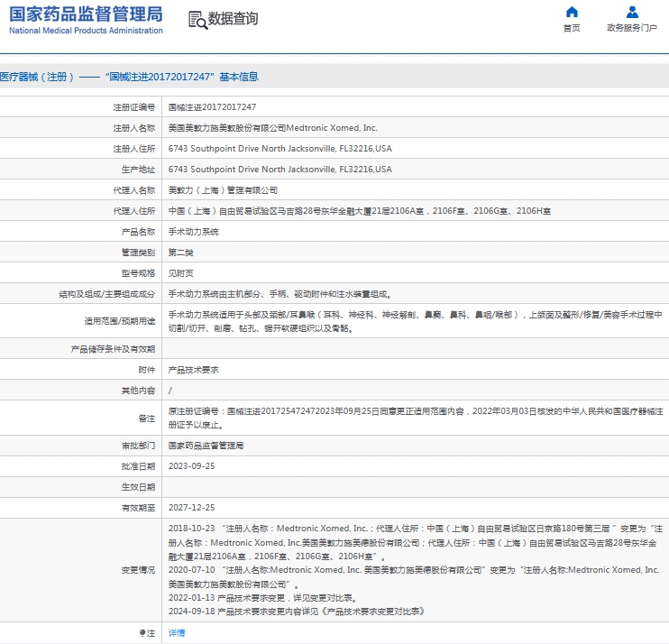
Task: Click the 2020-07-10 change record entry
Action: [414, 577]
